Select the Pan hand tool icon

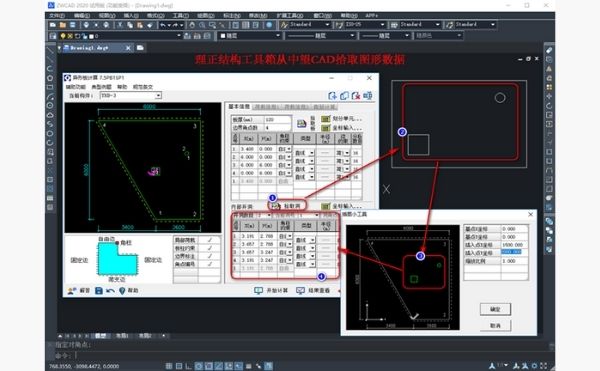click(192, 25)
